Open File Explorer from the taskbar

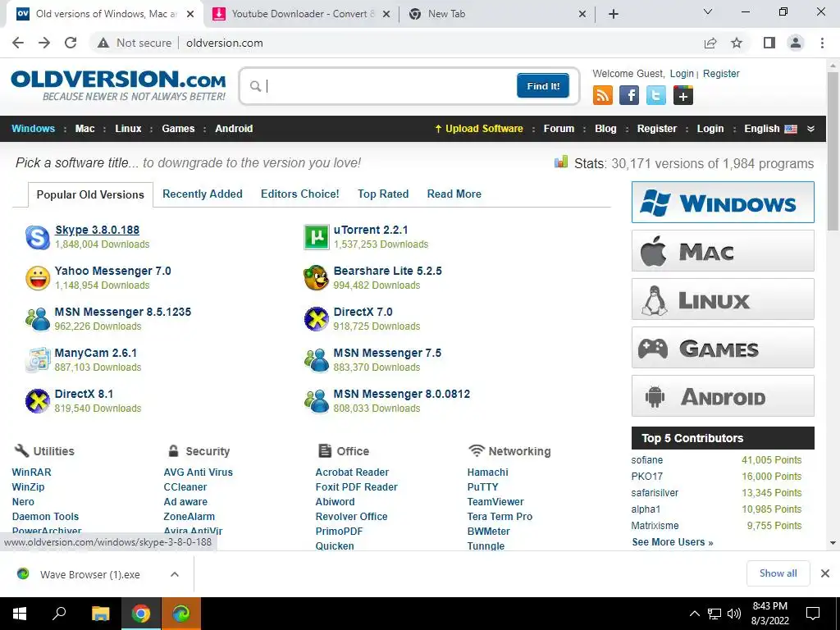[x=100, y=614]
